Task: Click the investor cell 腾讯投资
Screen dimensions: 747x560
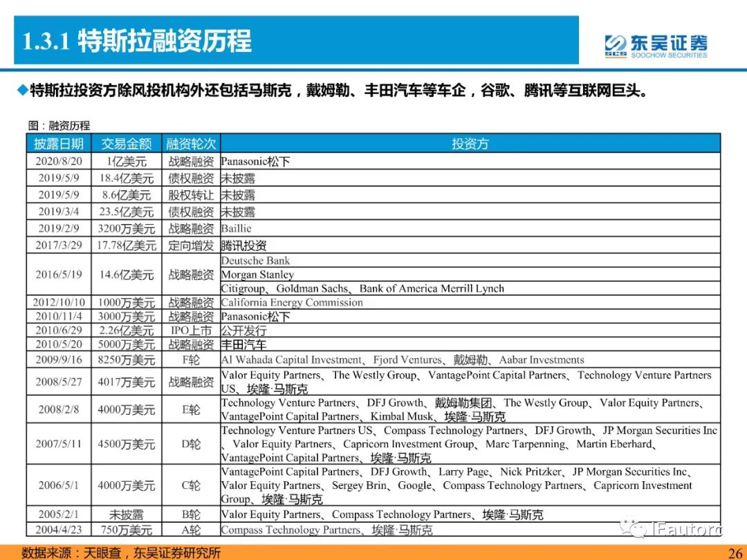Action: coord(470,245)
